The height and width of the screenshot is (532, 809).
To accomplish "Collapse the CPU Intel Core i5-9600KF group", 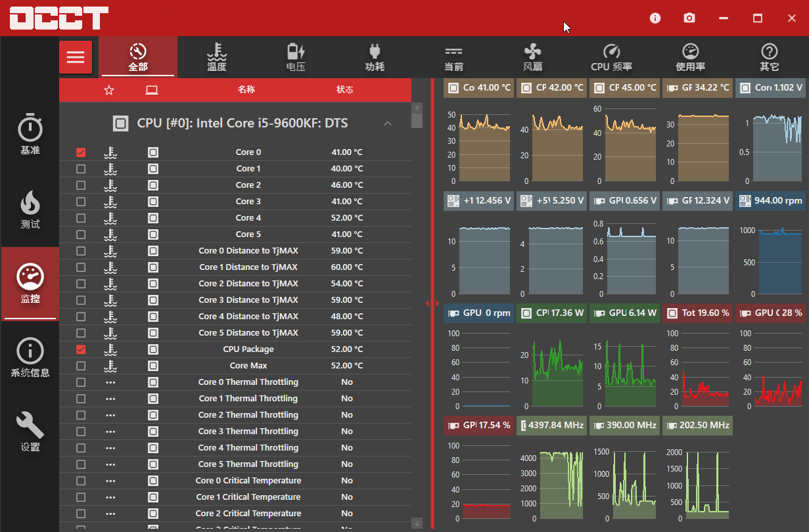I will point(388,123).
